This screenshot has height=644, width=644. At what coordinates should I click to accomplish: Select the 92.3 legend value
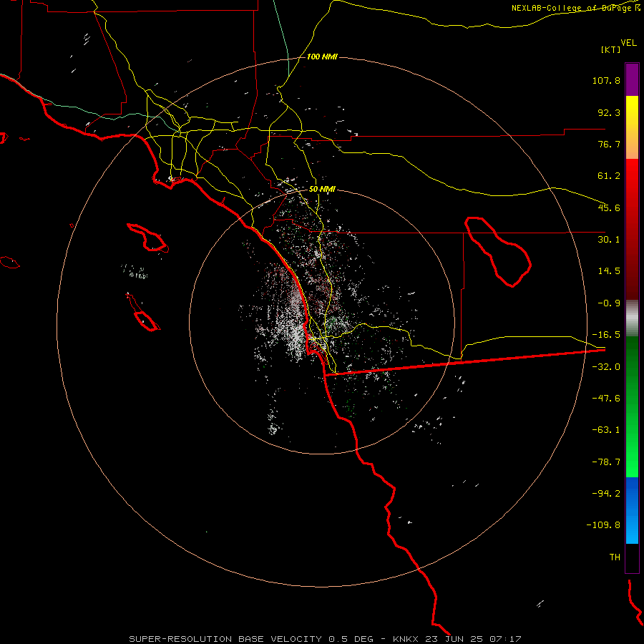click(x=609, y=112)
